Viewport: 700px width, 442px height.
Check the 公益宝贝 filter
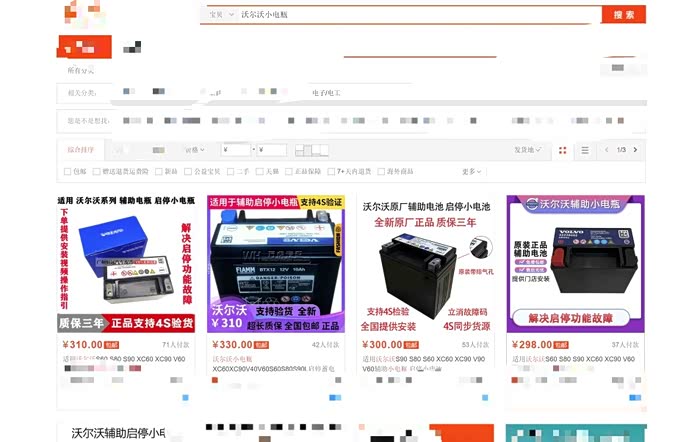click(x=188, y=171)
